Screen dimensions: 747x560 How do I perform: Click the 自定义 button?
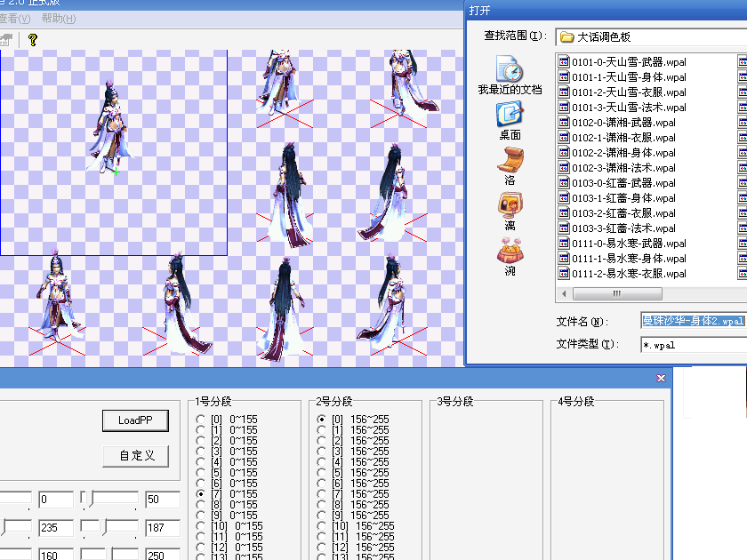pos(136,456)
